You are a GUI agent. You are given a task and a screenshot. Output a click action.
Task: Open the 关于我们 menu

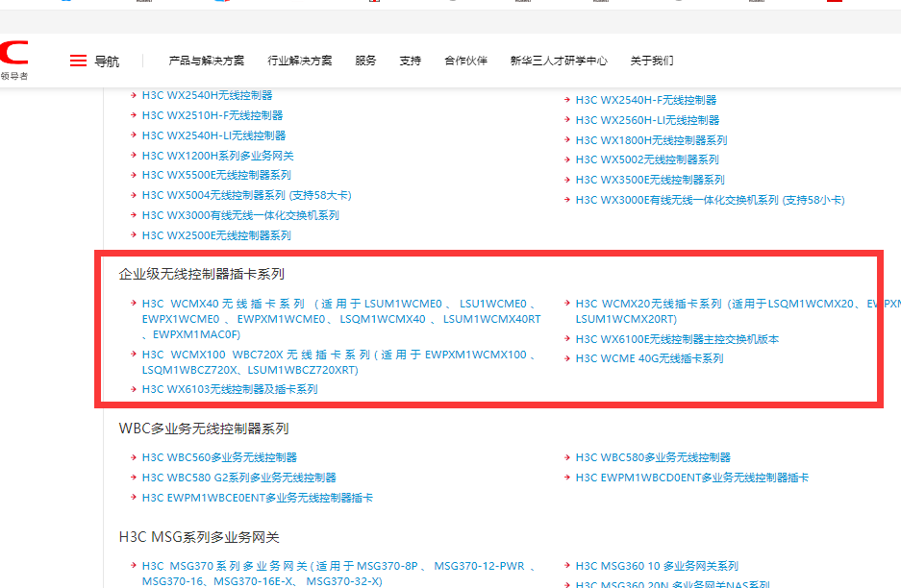[652, 61]
